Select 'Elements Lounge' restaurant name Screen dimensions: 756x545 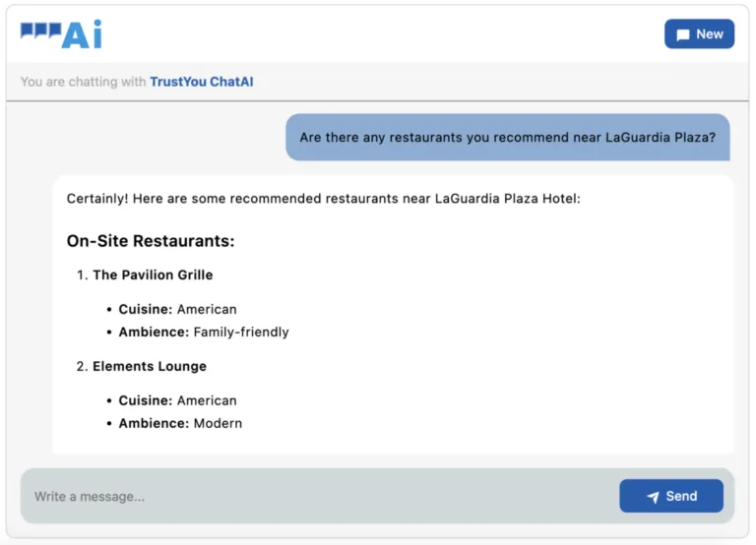pyautogui.click(x=150, y=366)
